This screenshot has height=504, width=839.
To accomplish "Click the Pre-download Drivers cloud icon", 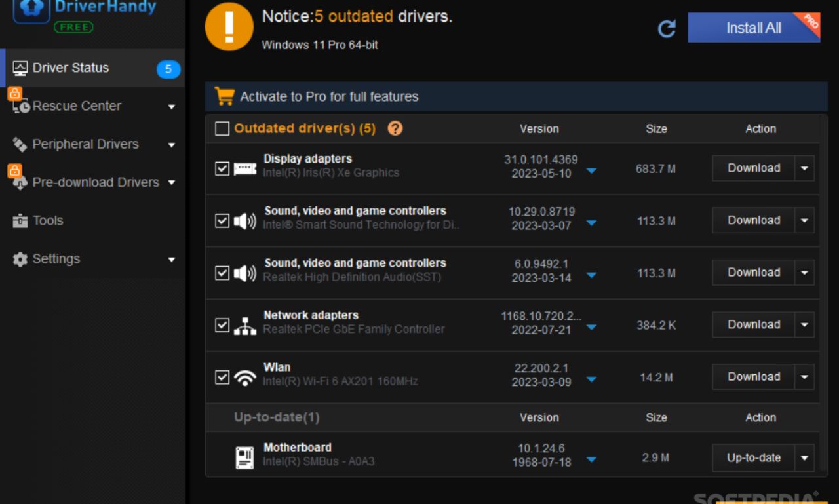I will [x=21, y=183].
